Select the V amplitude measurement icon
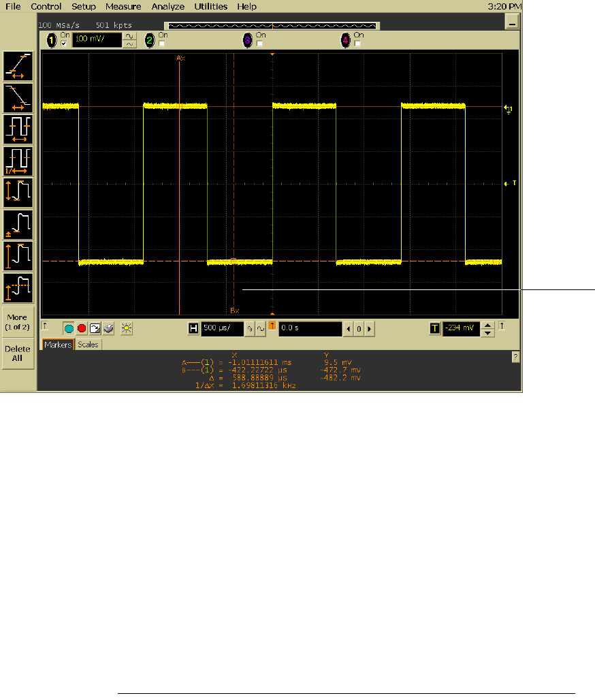 pyautogui.click(x=18, y=193)
